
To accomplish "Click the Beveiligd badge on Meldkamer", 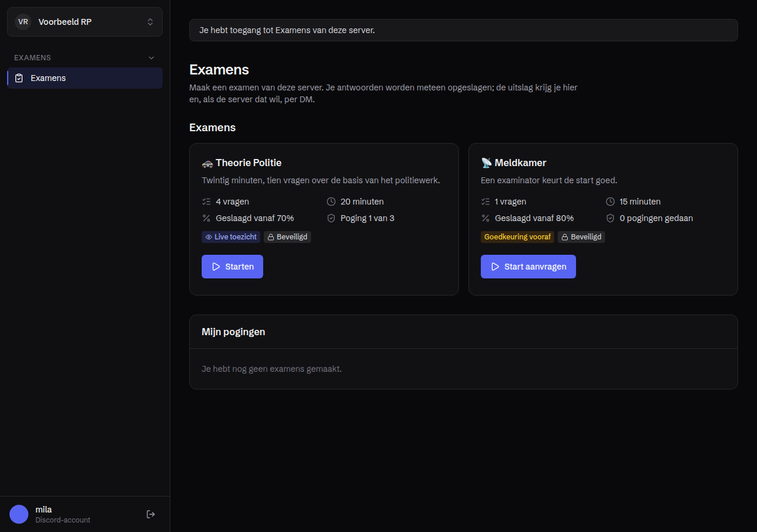I will (581, 237).
